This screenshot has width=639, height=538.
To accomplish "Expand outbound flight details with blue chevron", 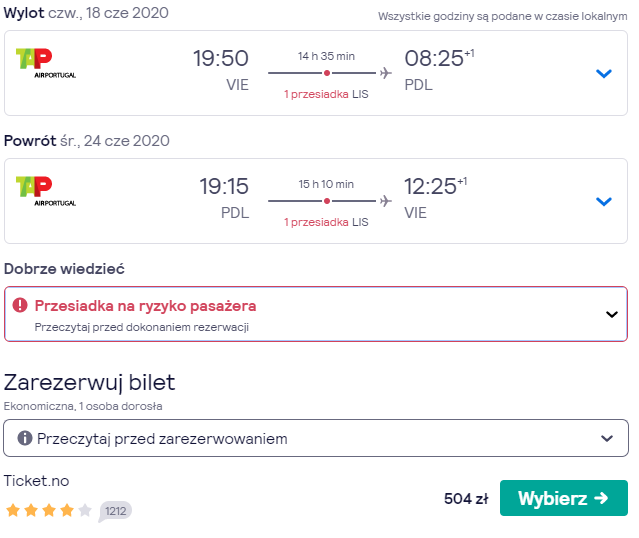I will pyautogui.click(x=604, y=73).
